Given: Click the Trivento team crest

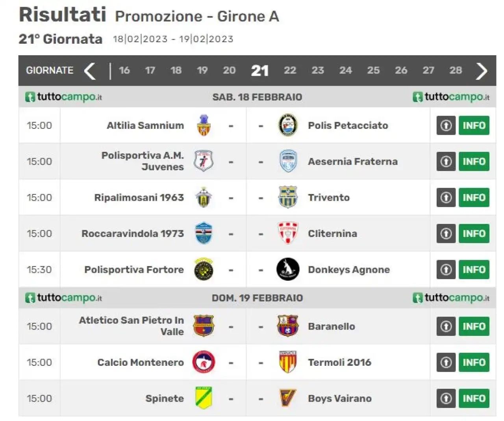Looking at the screenshot, I should [288, 197].
